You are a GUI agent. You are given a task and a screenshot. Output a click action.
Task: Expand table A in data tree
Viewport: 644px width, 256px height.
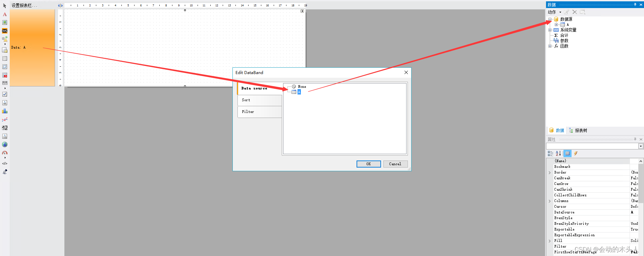coord(556,24)
